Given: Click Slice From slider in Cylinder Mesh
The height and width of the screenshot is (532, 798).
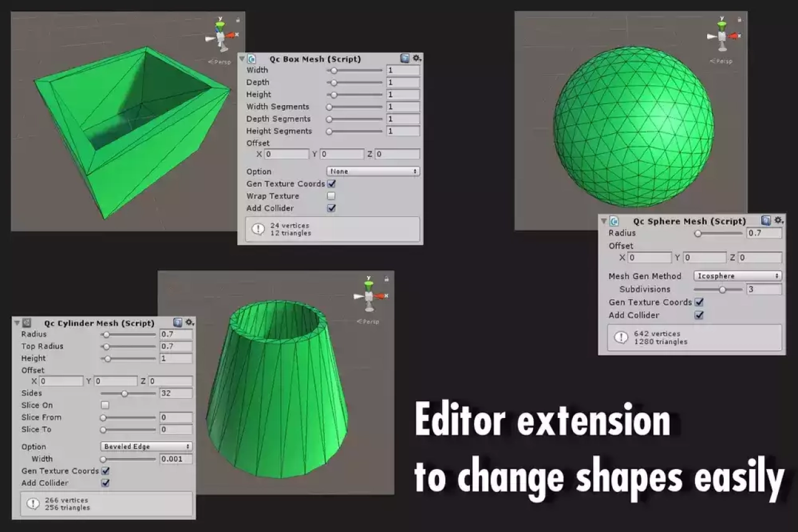Looking at the screenshot, I should (129, 417).
